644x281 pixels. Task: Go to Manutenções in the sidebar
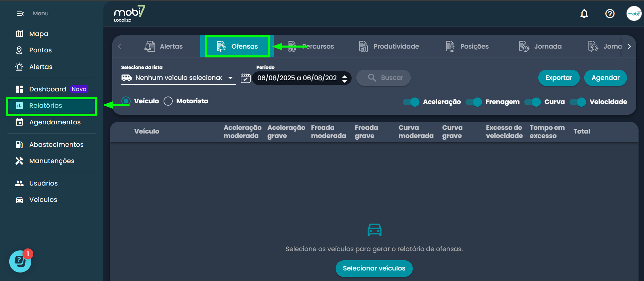pyautogui.click(x=51, y=161)
